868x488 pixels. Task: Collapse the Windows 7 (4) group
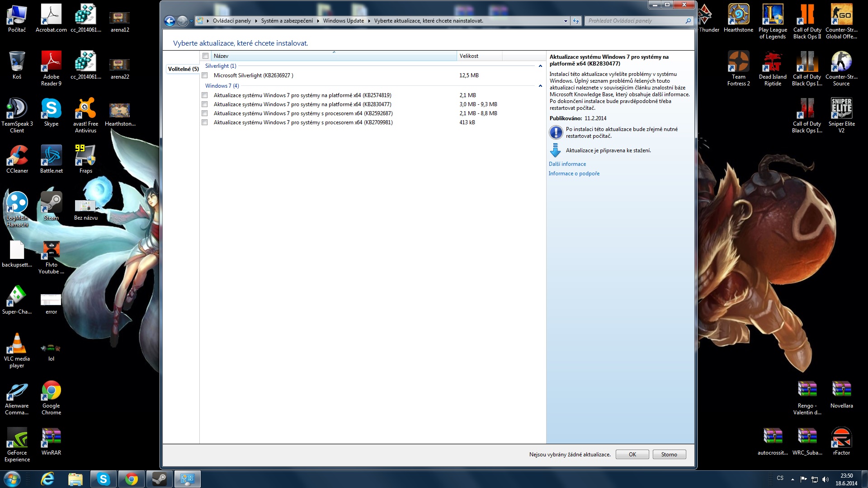pyautogui.click(x=540, y=86)
